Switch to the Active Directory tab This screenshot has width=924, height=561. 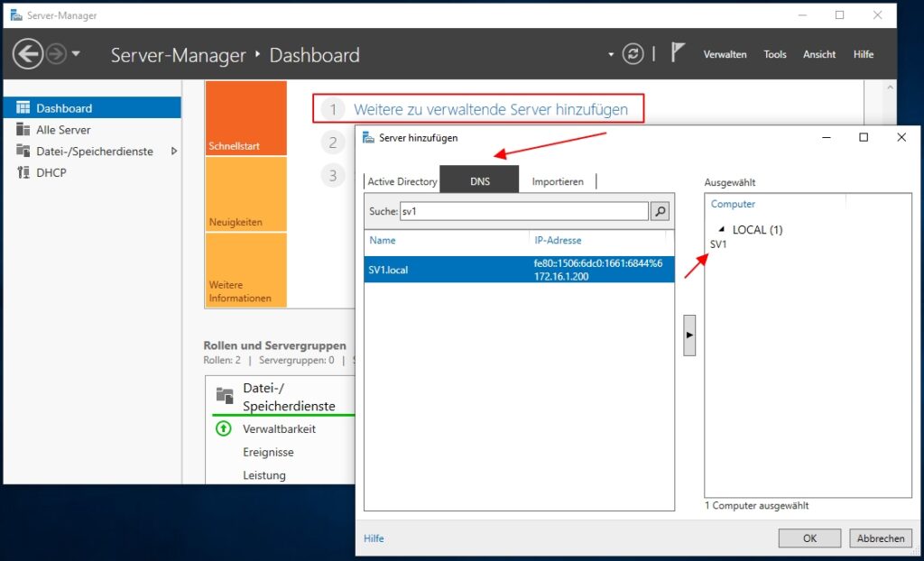pyautogui.click(x=401, y=180)
